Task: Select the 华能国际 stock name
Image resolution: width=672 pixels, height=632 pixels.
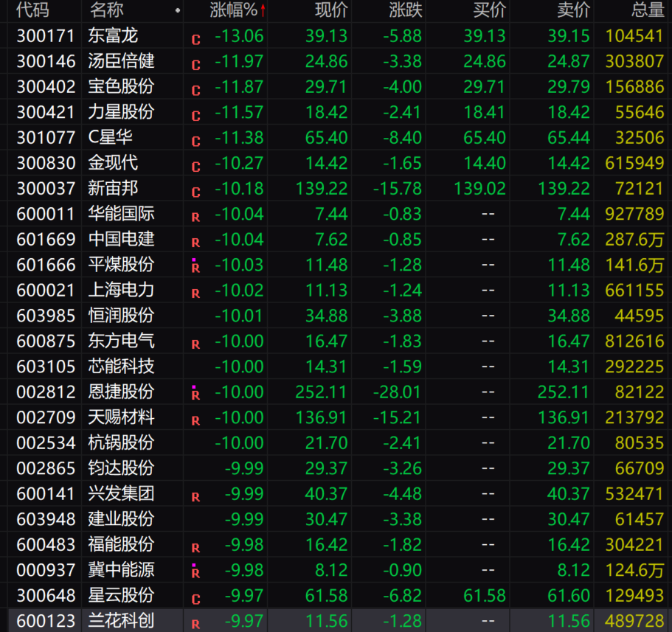Action: pos(121,213)
